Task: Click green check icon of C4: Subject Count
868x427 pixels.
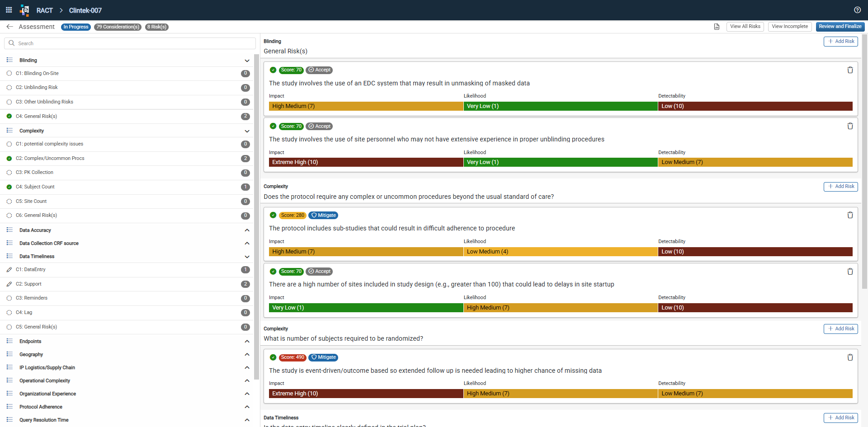Action: pyautogui.click(x=9, y=187)
